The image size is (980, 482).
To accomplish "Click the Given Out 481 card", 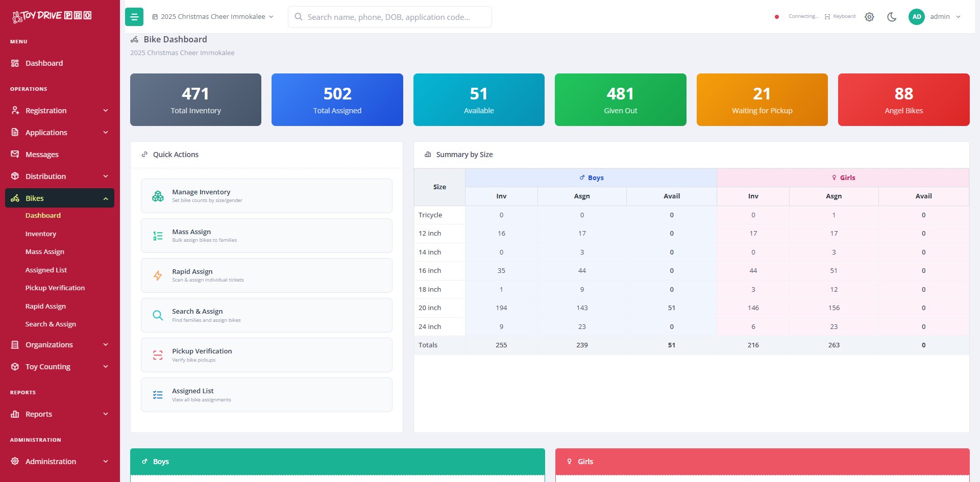I will pyautogui.click(x=621, y=100).
